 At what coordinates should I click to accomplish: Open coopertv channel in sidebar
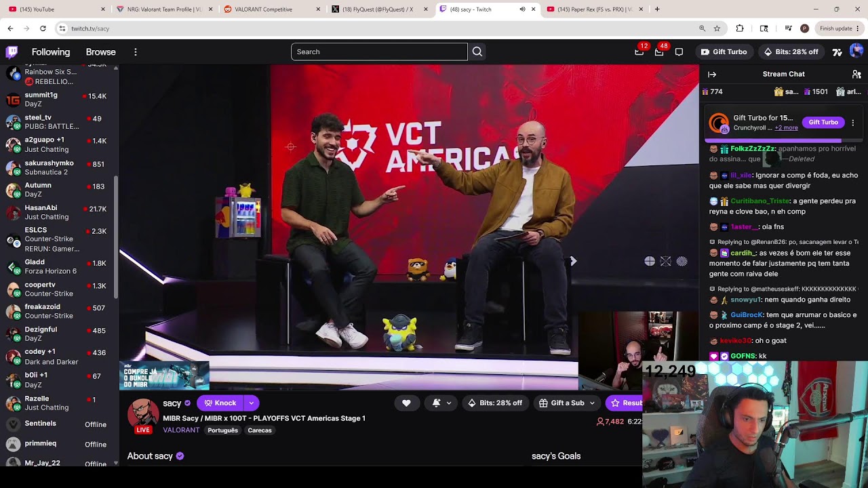coord(60,289)
